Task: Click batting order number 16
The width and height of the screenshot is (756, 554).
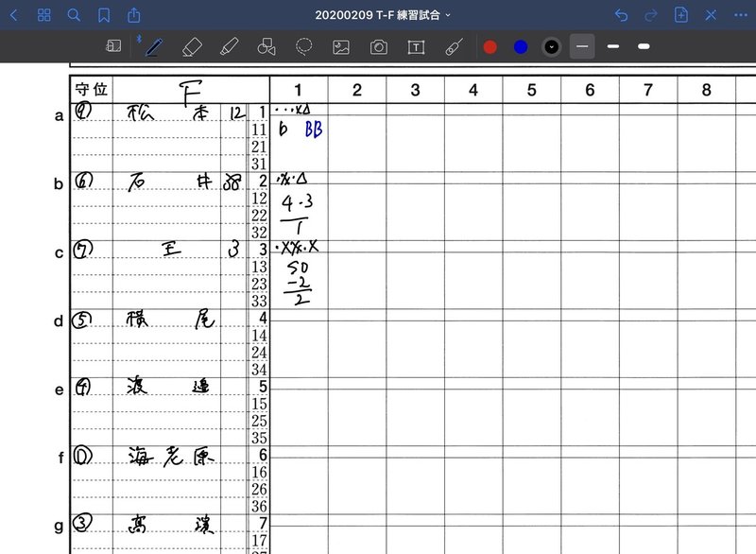Action: coord(259,472)
